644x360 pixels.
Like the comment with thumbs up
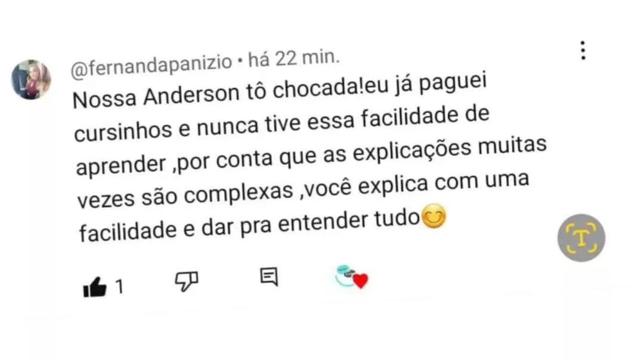click(95, 287)
